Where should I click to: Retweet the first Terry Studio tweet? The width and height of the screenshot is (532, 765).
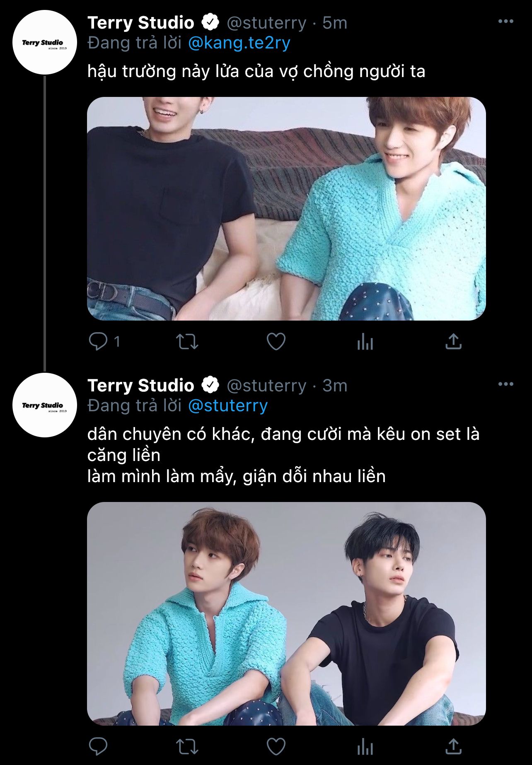click(x=187, y=342)
